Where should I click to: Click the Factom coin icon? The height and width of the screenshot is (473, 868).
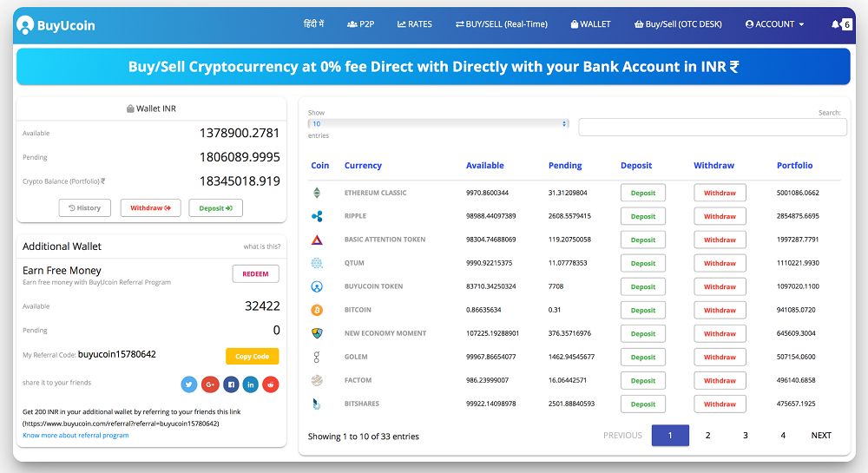pos(317,380)
